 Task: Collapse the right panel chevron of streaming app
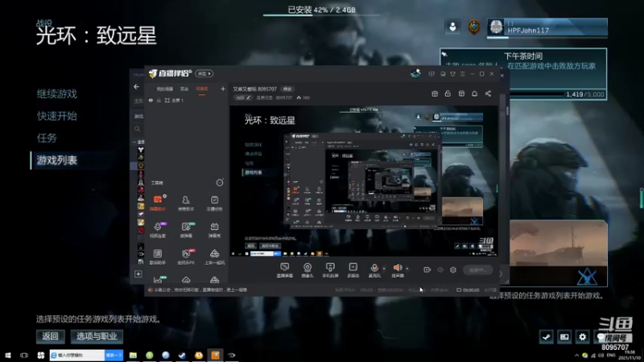[501, 274]
